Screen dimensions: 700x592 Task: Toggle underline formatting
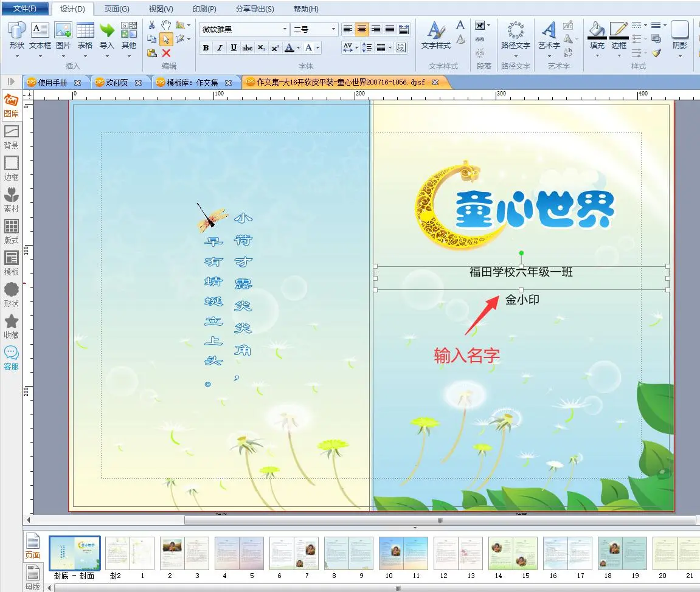pyautogui.click(x=234, y=48)
